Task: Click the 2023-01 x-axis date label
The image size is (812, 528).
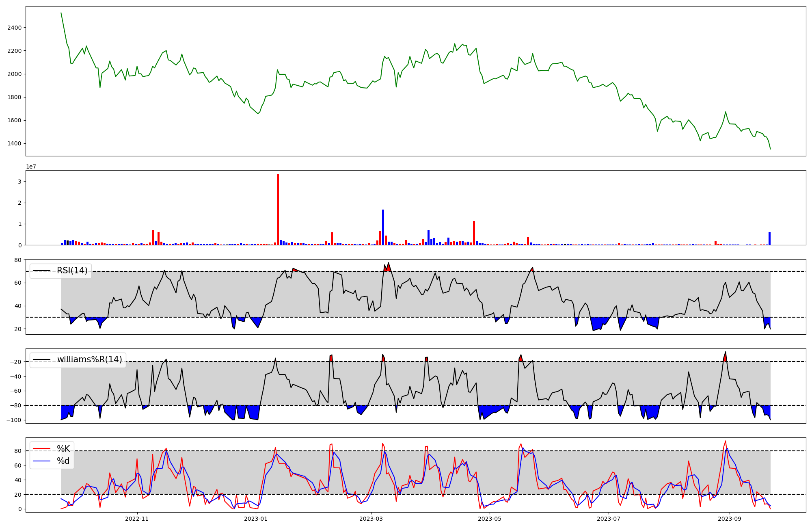Action: coord(256,519)
